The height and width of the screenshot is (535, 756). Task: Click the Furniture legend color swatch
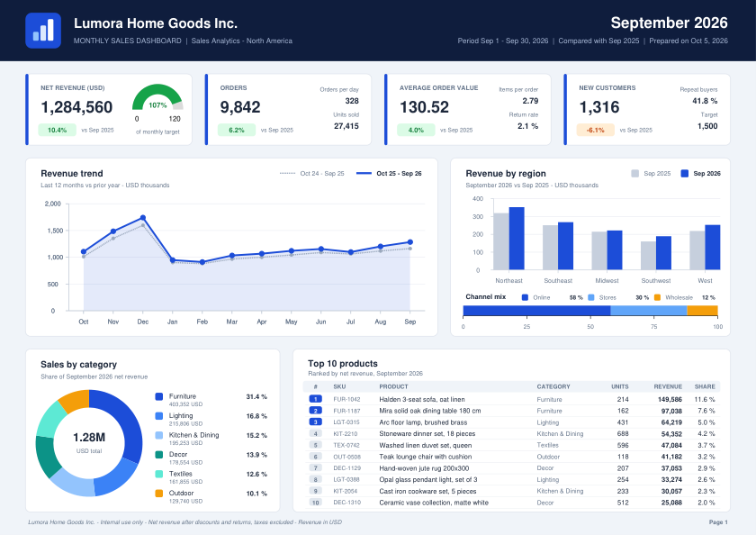(x=159, y=396)
